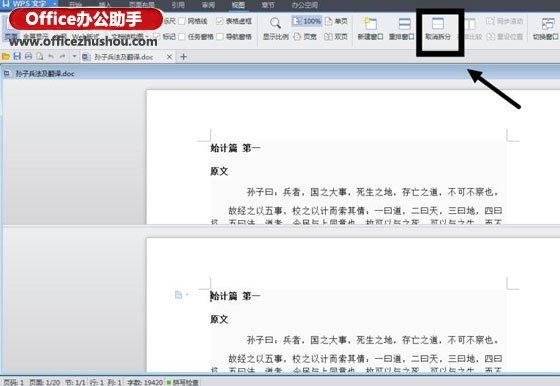Expand the quick access toolbar dropdown arrow

(x=74, y=56)
